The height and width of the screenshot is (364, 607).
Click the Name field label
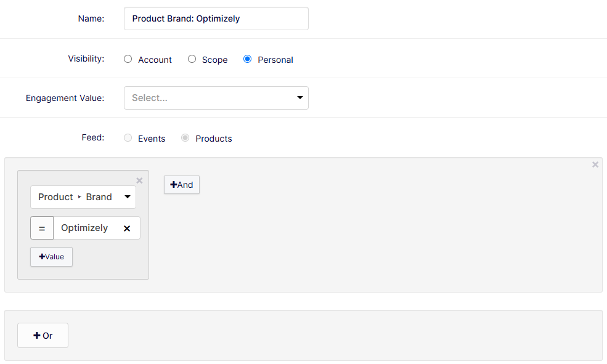pos(91,18)
